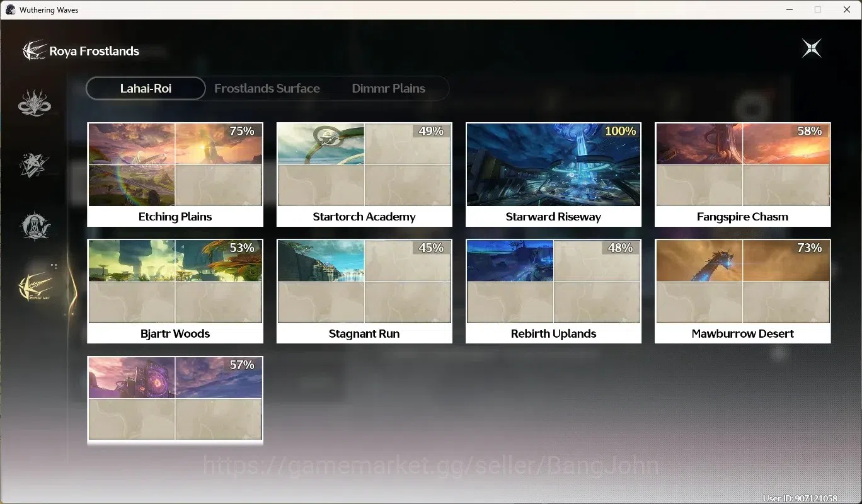This screenshot has height=504, width=862.
Task: Minimize the Wuthering Waves window
Action: click(790, 10)
